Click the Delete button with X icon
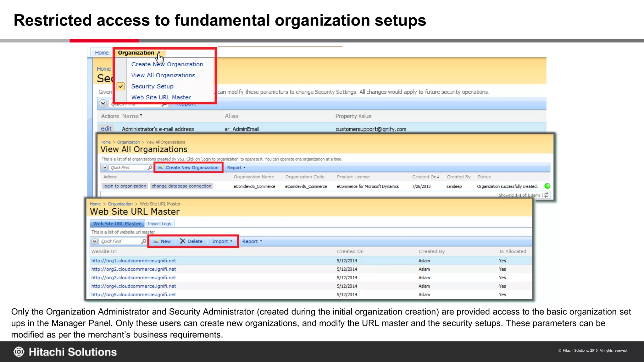644x362 pixels. [x=191, y=241]
